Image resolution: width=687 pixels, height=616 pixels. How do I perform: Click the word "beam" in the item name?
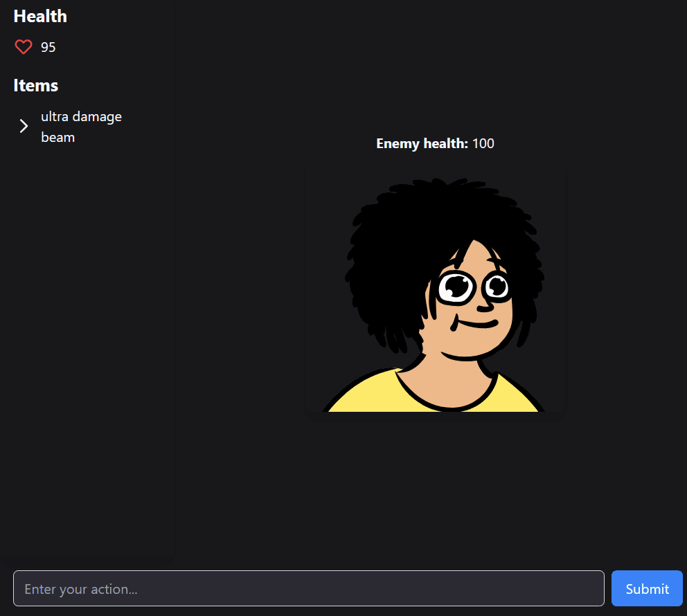pyautogui.click(x=58, y=138)
